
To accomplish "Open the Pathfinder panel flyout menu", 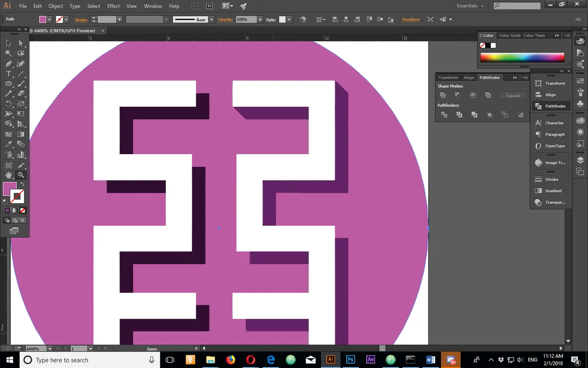I will coord(525,77).
